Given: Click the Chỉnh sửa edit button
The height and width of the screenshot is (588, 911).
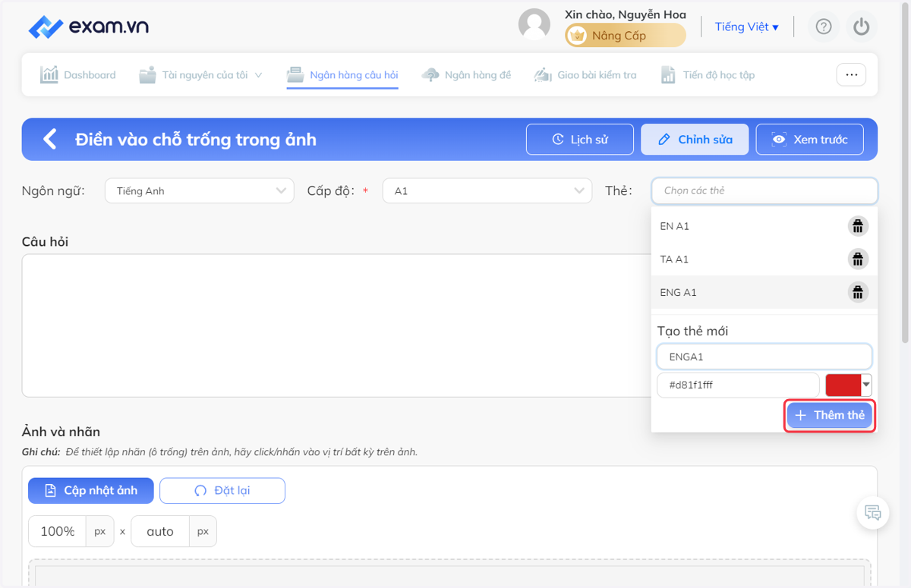Looking at the screenshot, I should [x=695, y=139].
